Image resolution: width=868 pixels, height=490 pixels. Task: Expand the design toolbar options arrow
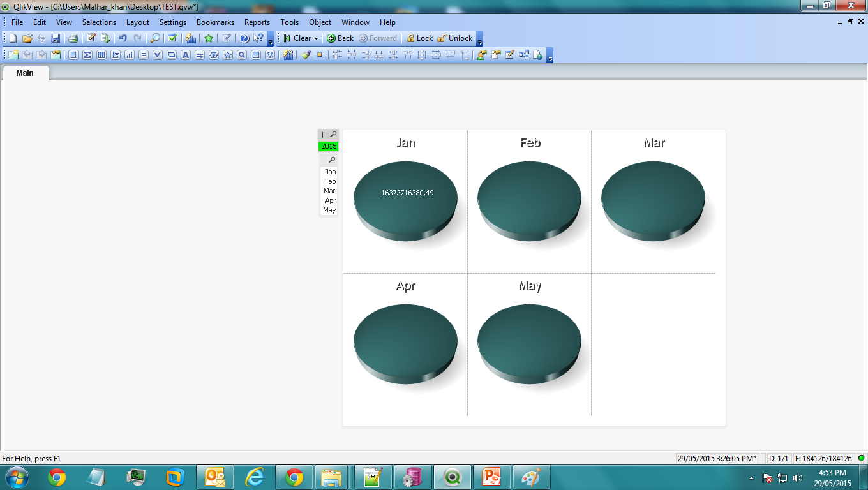tap(550, 56)
